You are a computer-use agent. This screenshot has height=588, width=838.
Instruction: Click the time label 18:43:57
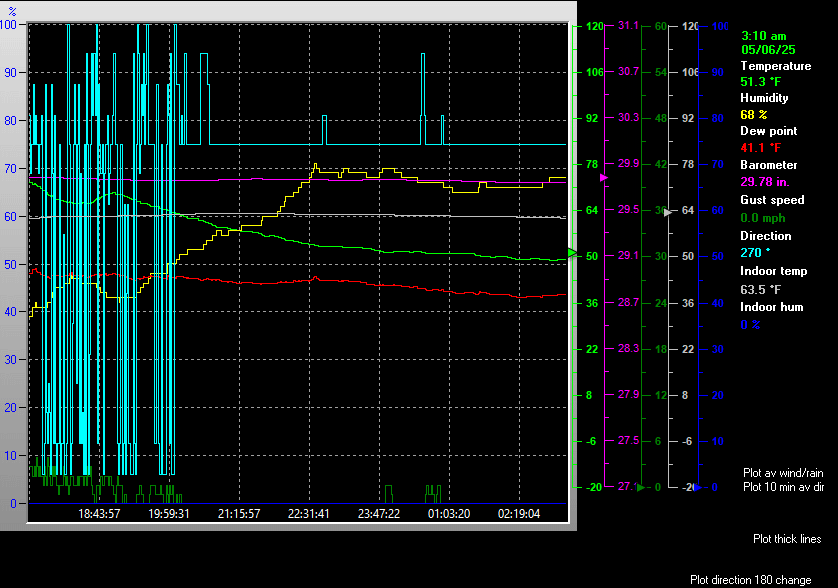[99, 514]
